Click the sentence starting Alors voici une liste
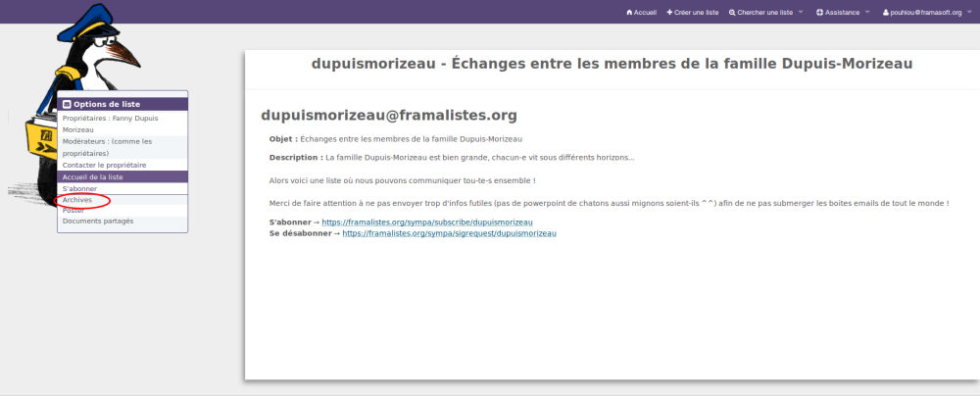 tap(403, 180)
